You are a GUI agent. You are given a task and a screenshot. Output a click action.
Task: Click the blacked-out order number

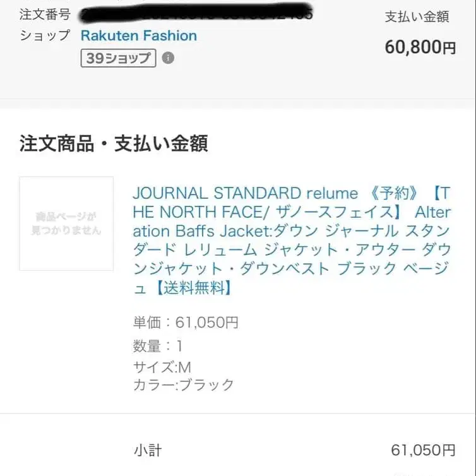pos(196,13)
